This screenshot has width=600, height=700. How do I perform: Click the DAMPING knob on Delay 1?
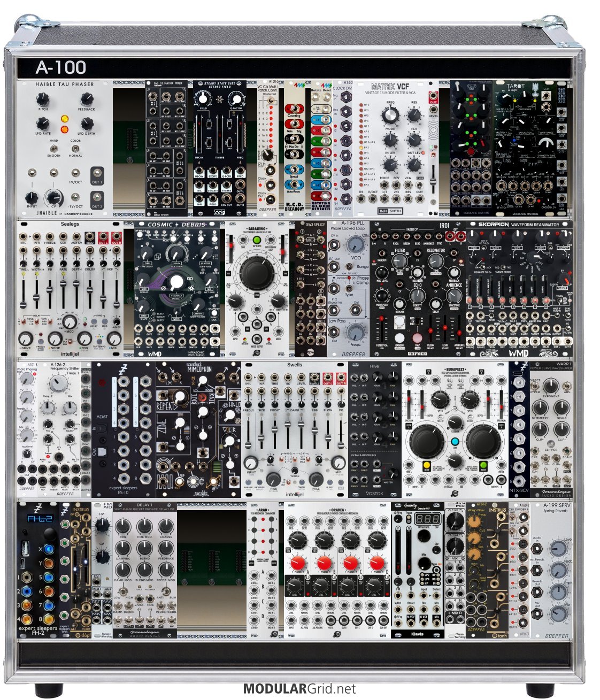123,547
